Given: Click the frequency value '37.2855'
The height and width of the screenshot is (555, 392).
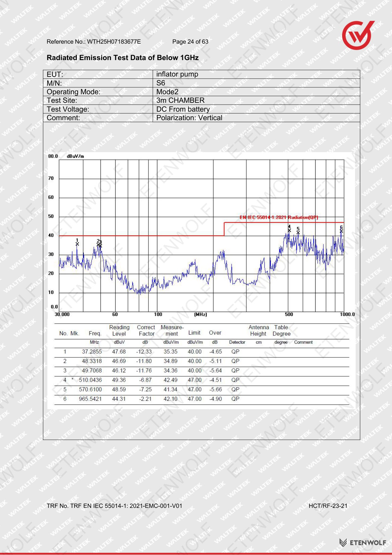Looking at the screenshot, I should click(x=92, y=352).
